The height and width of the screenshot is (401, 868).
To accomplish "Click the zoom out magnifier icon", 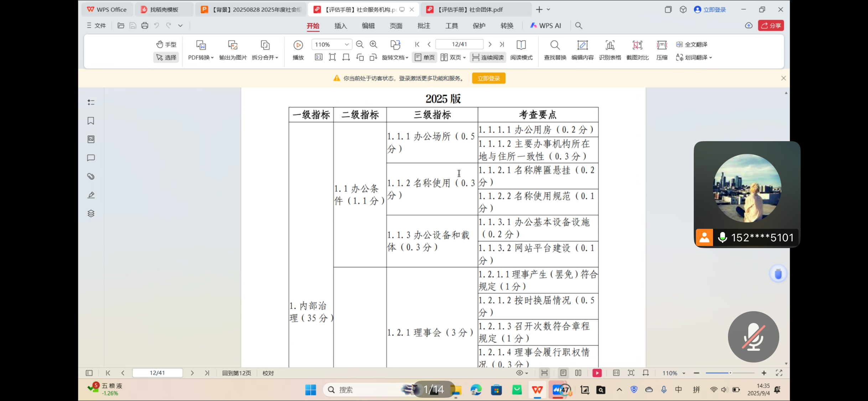I will (x=360, y=44).
